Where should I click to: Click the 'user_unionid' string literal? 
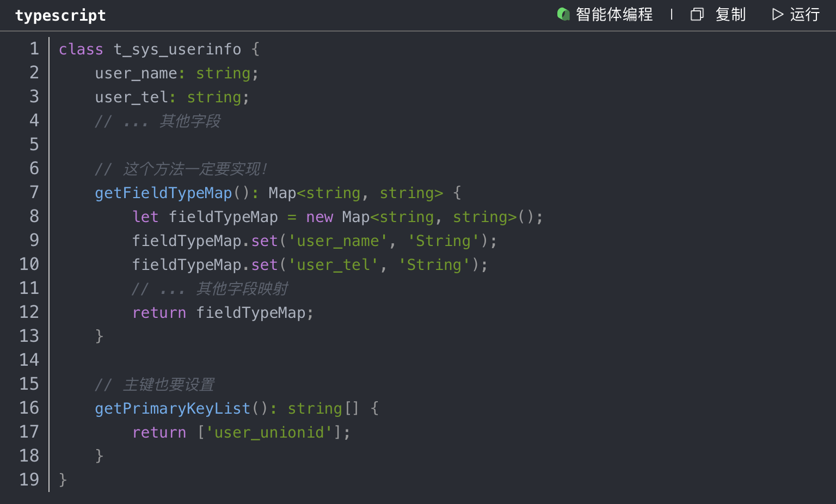tap(269, 432)
